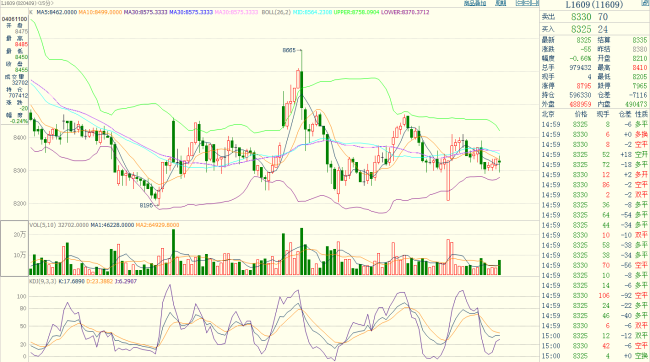This screenshot has height=362, width=650.
Task: Select the 跌停 limit-down value 7965
Action: pos(640,86)
